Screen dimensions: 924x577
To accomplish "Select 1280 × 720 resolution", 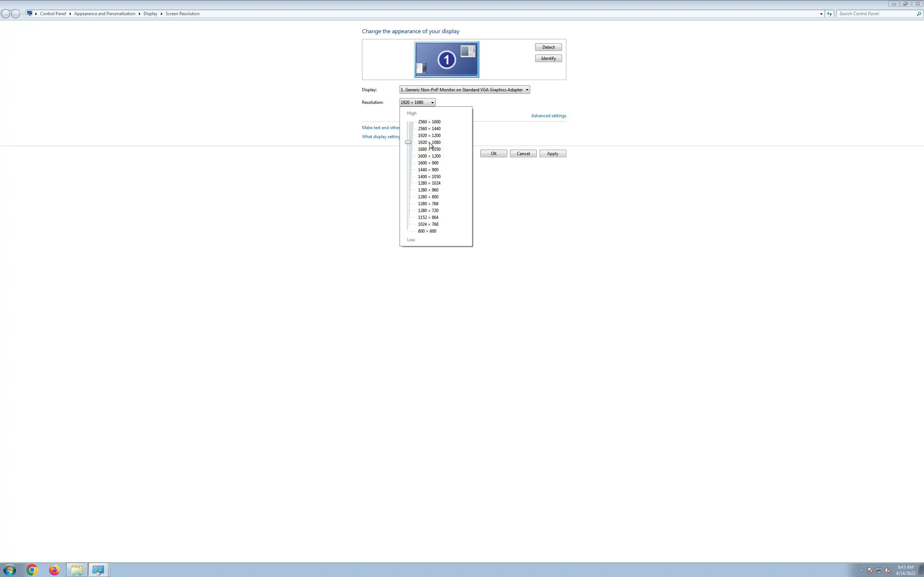I will pos(428,211).
